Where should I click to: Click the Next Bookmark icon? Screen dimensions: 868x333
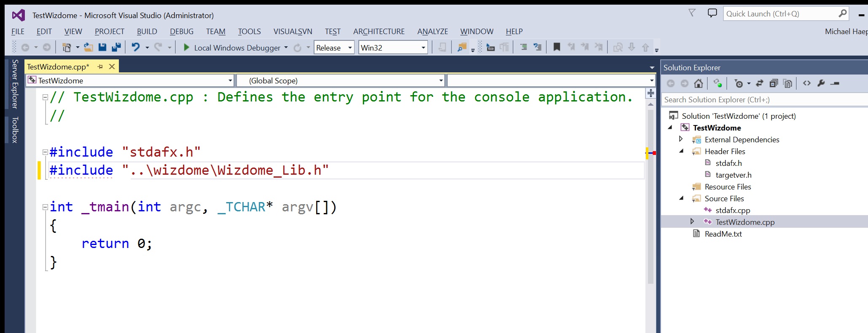(x=585, y=48)
